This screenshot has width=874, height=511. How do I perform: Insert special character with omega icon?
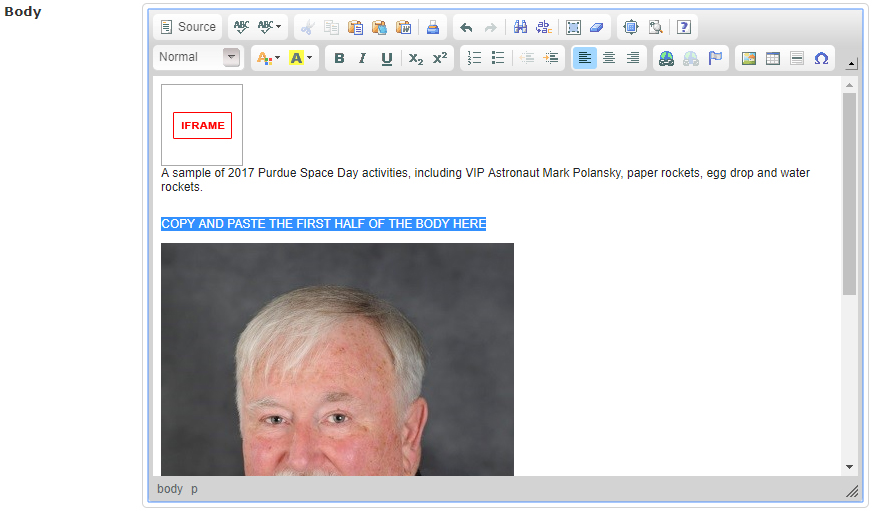(821, 58)
